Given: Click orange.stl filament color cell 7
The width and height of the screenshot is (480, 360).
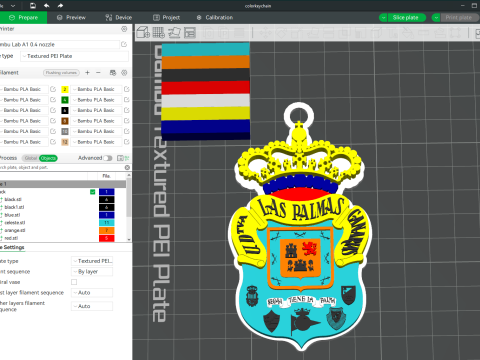Looking at the screenshot, I should click(107, 230).
